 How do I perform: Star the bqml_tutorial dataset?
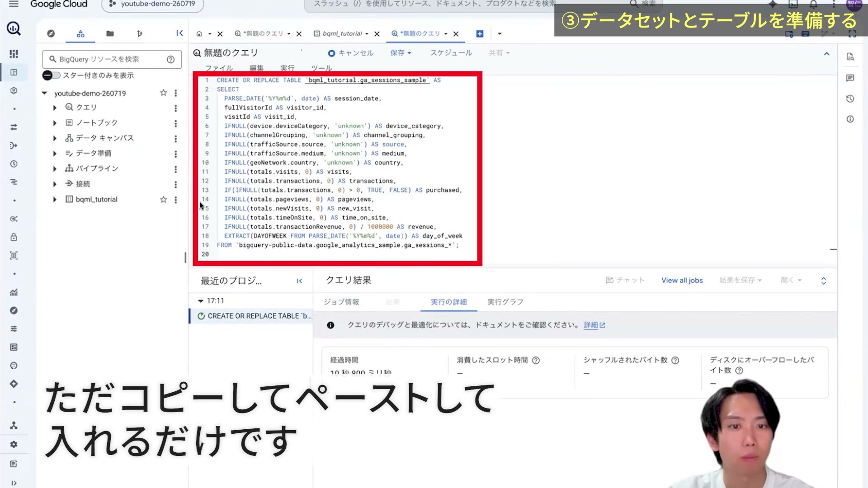coord(163,199)
